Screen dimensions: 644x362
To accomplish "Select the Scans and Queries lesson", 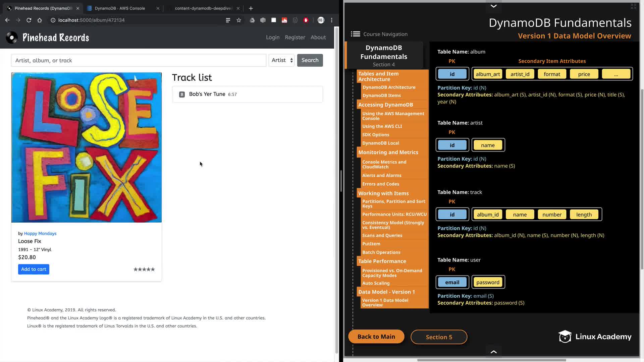I will point(382,235).
